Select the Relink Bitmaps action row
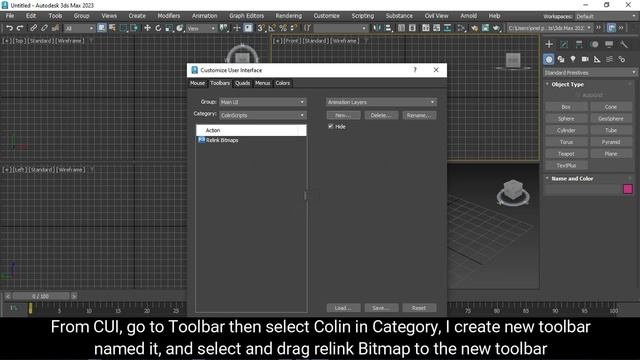This screenshot has height=360, width=640. pyautogui.click(x=251, y=140)
